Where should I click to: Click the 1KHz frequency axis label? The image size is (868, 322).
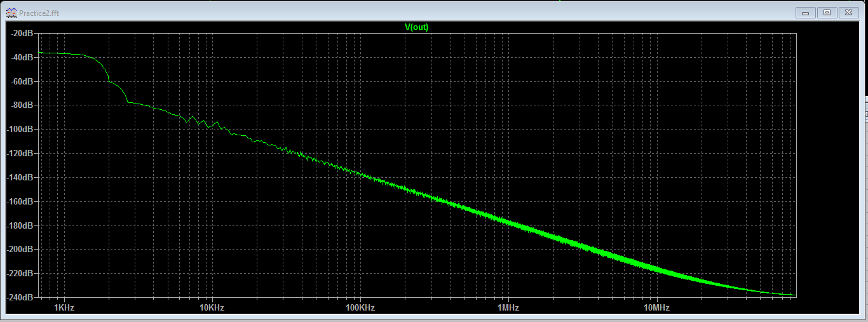click(64, 308)
